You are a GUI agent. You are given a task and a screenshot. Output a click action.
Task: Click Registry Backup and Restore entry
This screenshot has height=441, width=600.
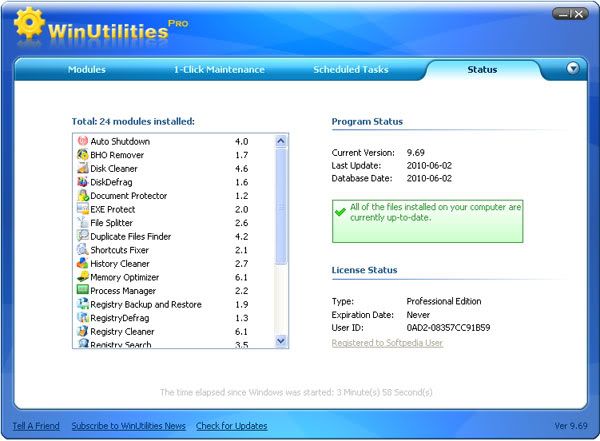click(146, 304)
